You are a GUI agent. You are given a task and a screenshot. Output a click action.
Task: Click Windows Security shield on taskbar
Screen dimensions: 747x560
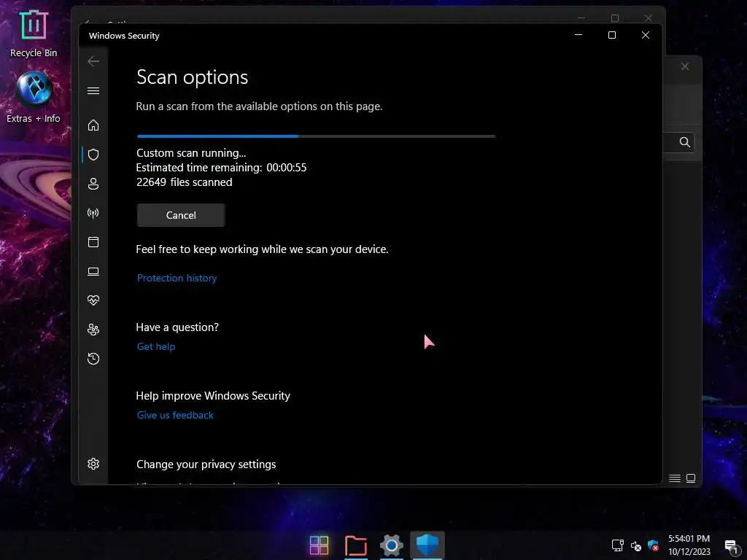pyautogui.click(x=427, y=545)
